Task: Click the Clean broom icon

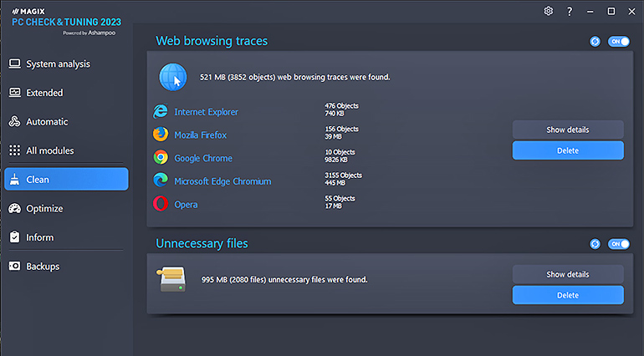Action: point(15,180)
